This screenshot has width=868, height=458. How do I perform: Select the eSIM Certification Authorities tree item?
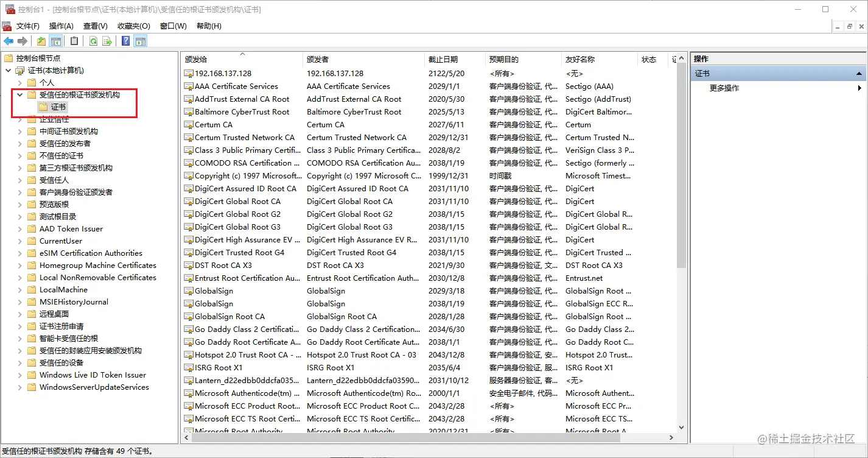(91, 253)
